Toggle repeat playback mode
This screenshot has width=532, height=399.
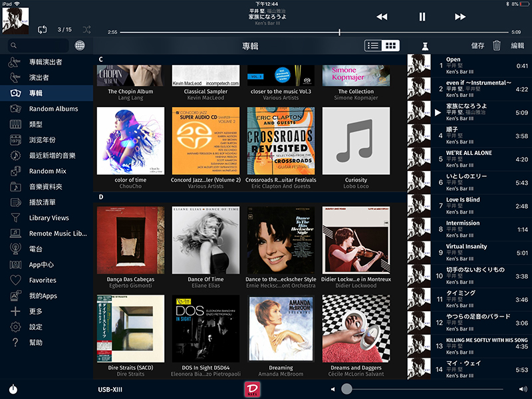[x=43, y=29]
